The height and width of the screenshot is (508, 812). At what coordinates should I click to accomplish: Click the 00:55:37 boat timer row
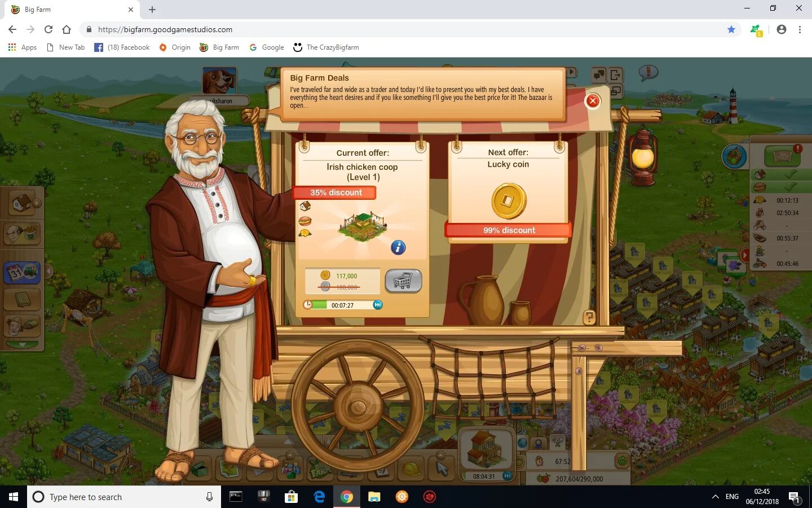pos(780,238)
